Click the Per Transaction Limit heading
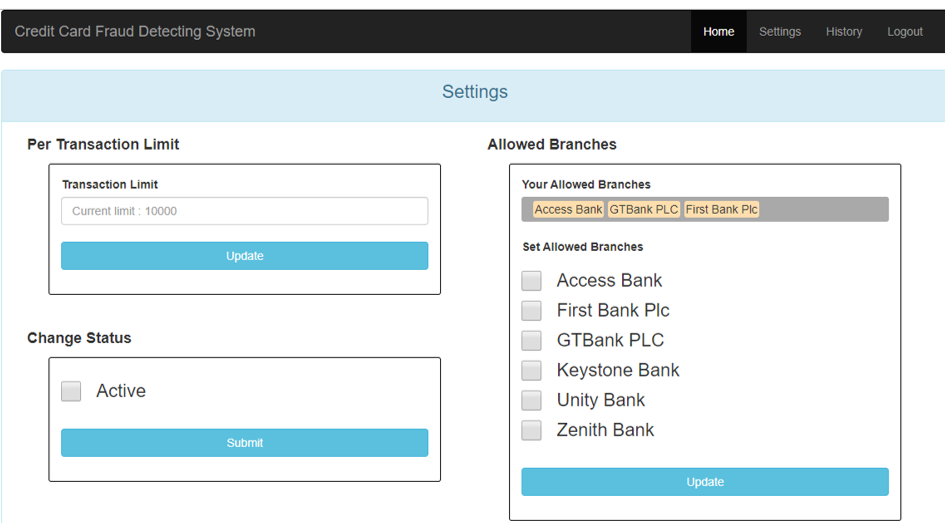945x523 pixels. tap(103, 145)
